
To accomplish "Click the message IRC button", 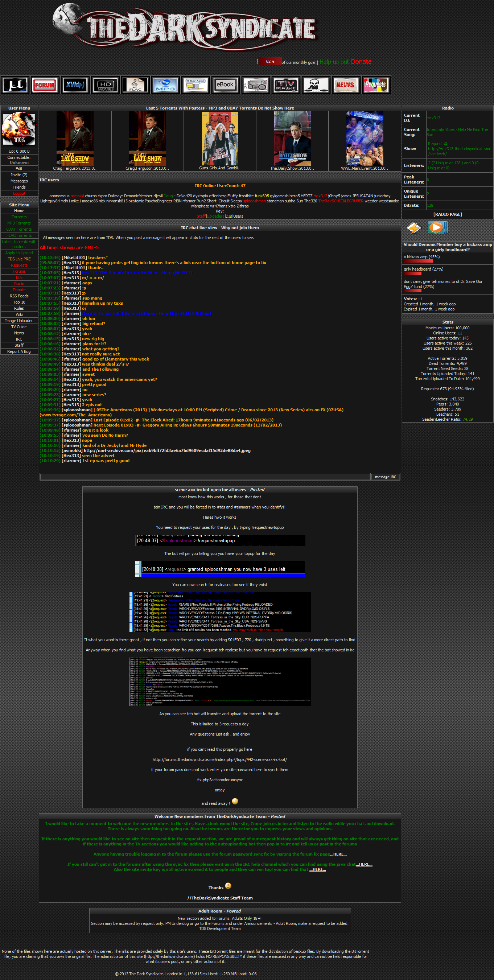I will 385,477.
